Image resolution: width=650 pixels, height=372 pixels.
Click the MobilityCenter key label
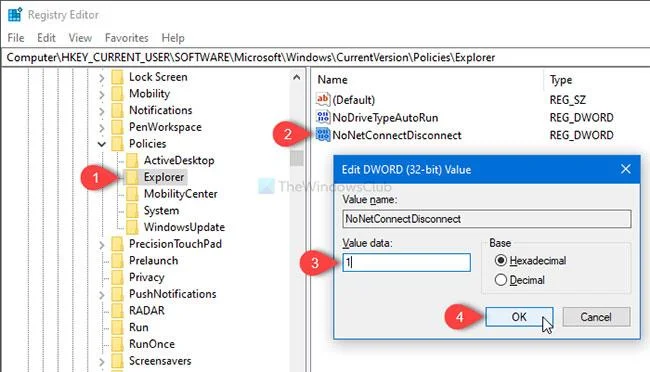click(180, 194)
